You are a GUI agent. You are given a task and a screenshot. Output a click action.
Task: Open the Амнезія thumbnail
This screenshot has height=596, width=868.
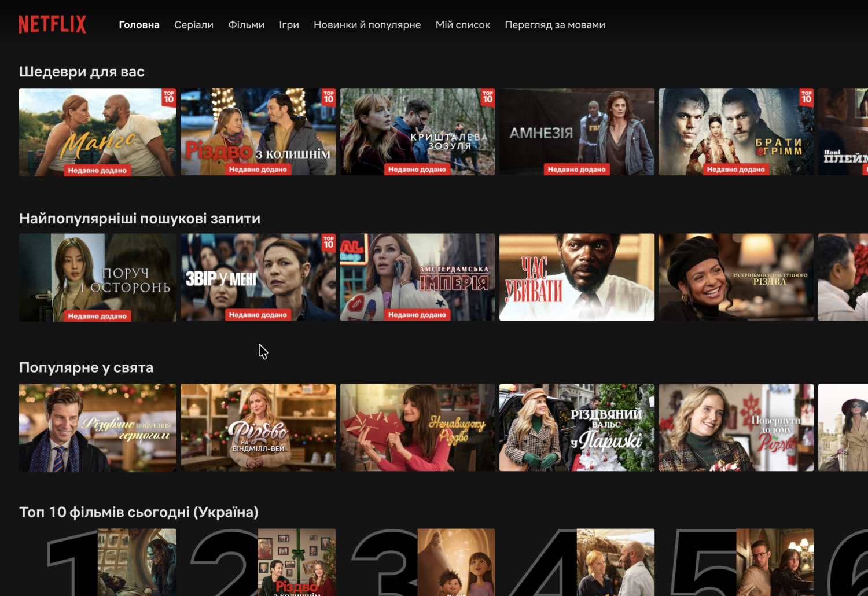(577, 132)
